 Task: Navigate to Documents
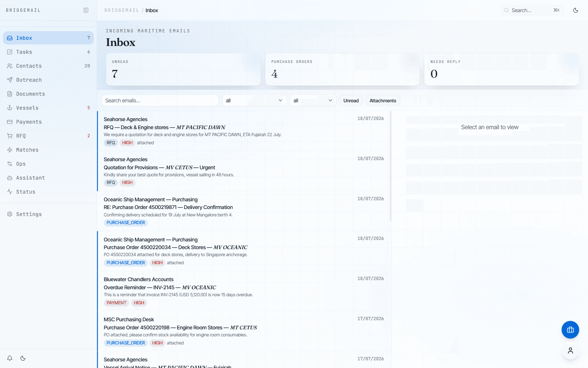(48, 94)
